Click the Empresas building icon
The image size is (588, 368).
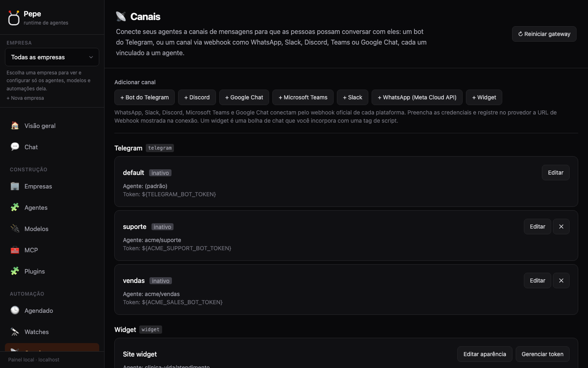(x=15, y=186)
